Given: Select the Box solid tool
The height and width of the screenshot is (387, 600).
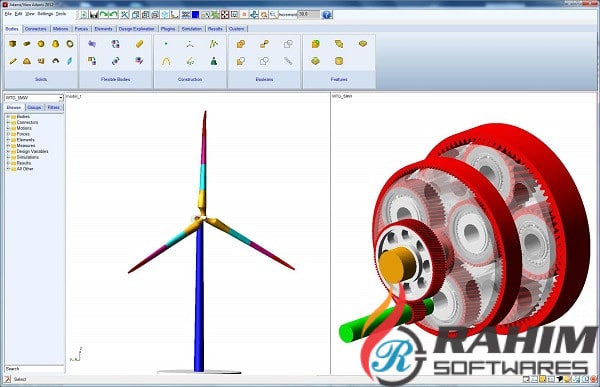Looking at the screenshot, I should point(12,44).
